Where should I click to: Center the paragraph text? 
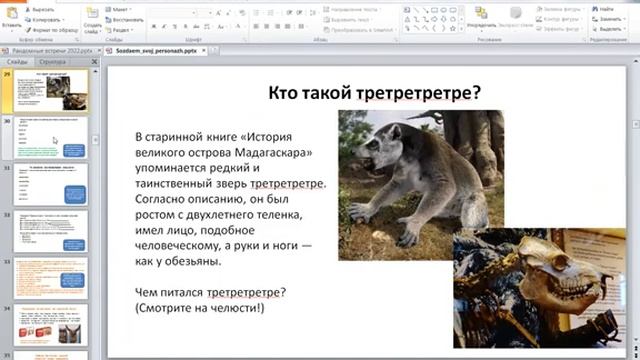pos(267,27)
